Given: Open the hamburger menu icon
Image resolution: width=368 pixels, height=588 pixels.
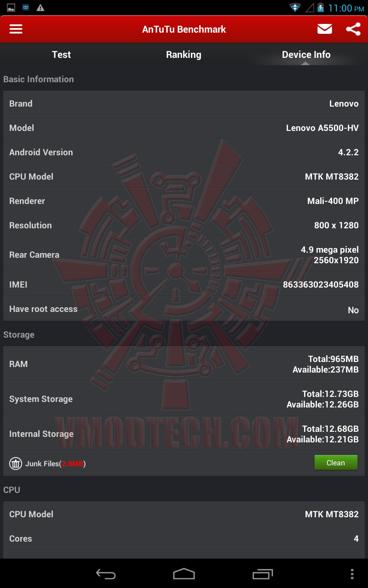Looking at the screenshot, I should coord(16,29).
